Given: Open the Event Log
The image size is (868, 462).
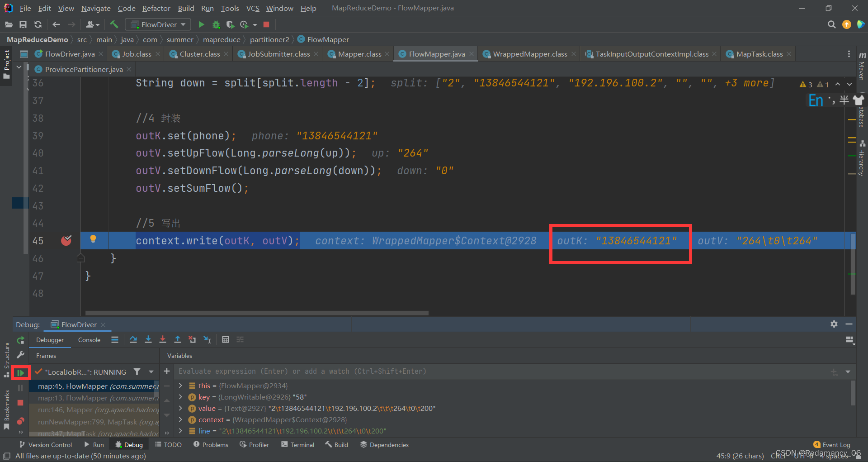Looking at the screenshot, I should point(832,445).
